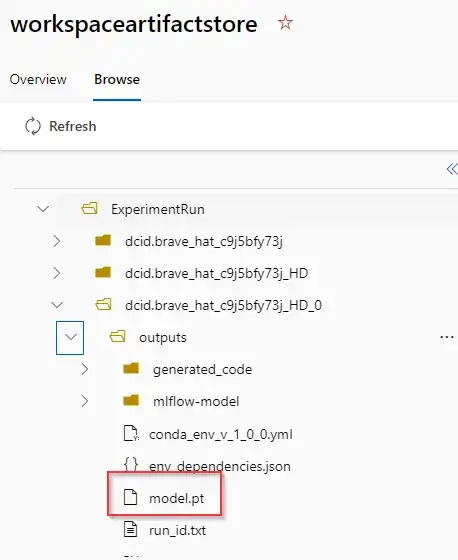Click the generated_code folder icon
Image resolution: width=458 pixels, height=560 pixels.
click(x=131, y=368)
